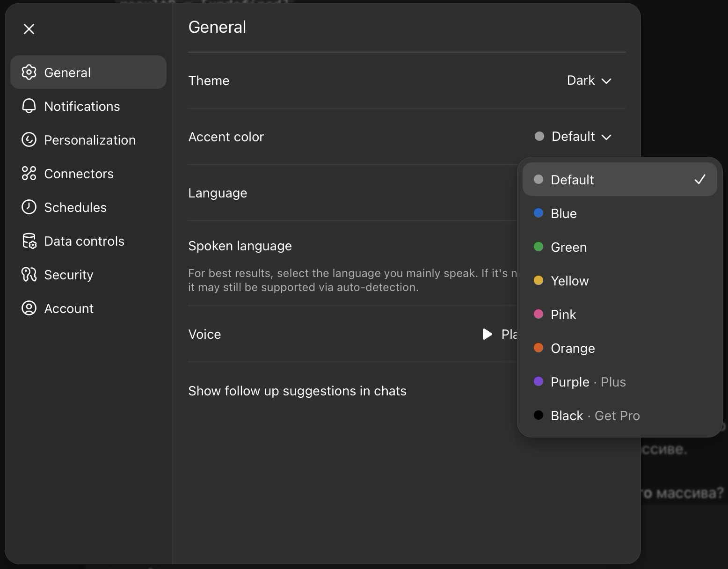The height and width of the screenshot is (569, 728).
Task: Set accent color to Orange
Action: click(x=573, y=348)
